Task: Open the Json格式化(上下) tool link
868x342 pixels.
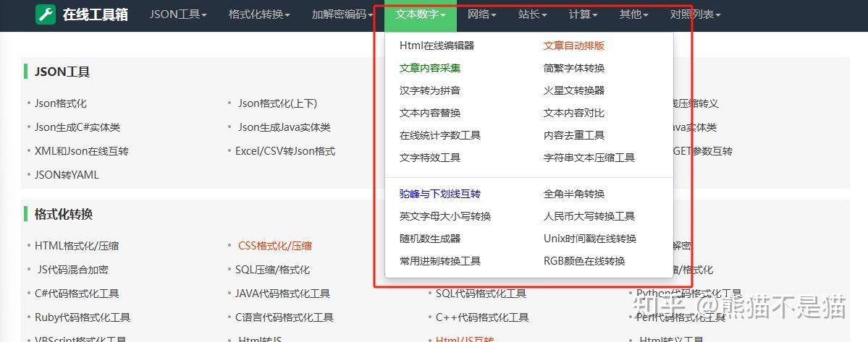Action: pos(277,103)
